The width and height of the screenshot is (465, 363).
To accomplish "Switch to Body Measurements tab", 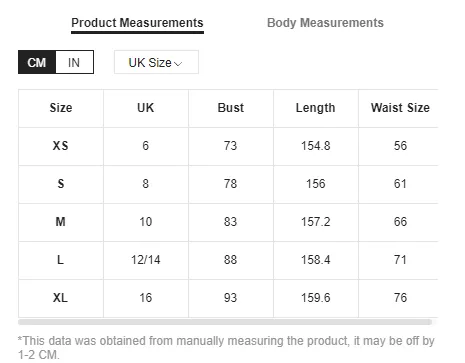I will point(325,23).
